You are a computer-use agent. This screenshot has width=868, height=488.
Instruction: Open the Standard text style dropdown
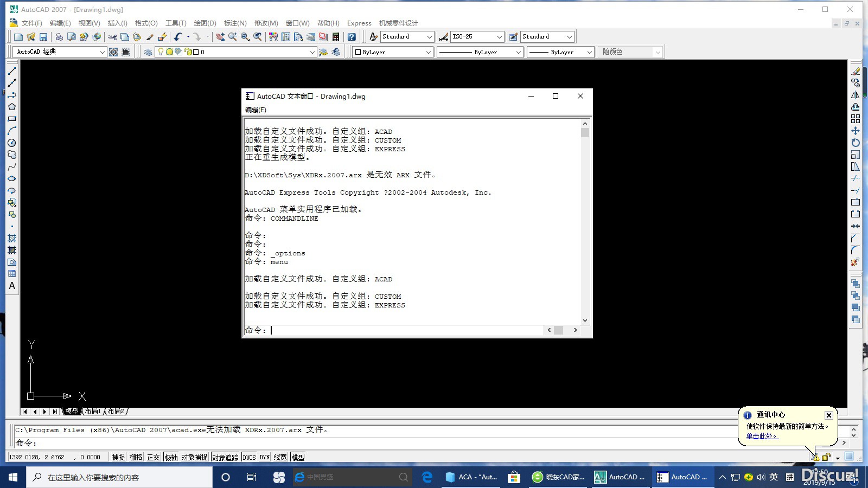pyautogui.click(x=429, y=37)
